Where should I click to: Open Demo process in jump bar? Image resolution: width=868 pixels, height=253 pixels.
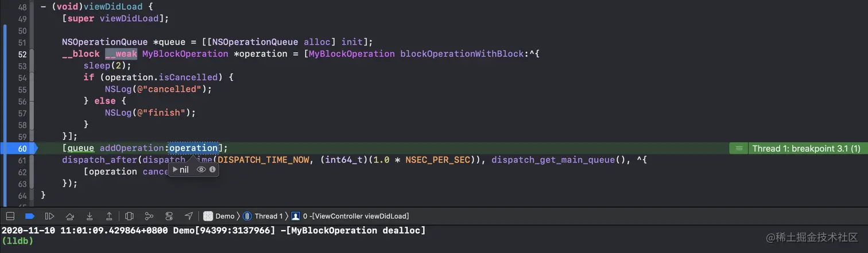pos(220,216)
